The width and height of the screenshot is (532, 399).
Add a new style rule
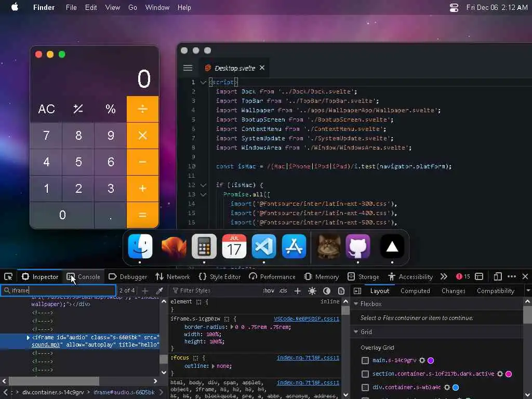(298, 291)
